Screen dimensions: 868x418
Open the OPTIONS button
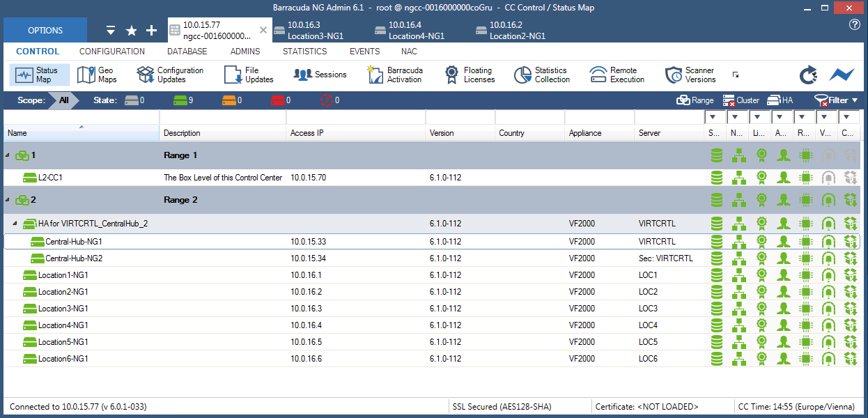(x=45, y=31)
